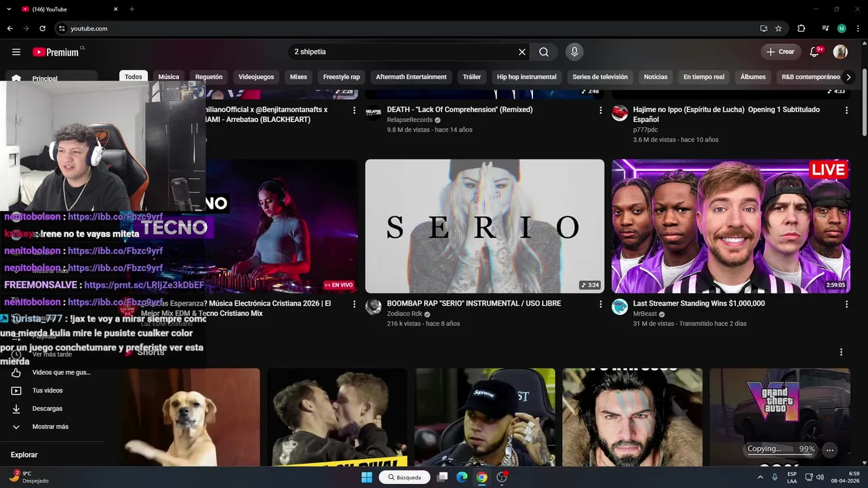
Task: Select the Videojuegos filter chip
Action: (256, 77)
